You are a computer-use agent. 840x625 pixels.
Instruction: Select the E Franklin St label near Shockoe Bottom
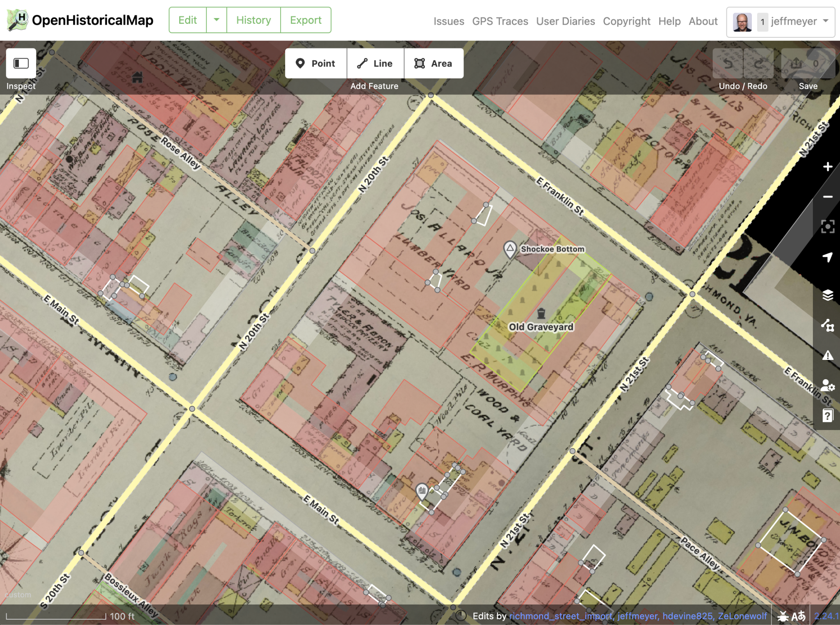[x=560, y=196]
